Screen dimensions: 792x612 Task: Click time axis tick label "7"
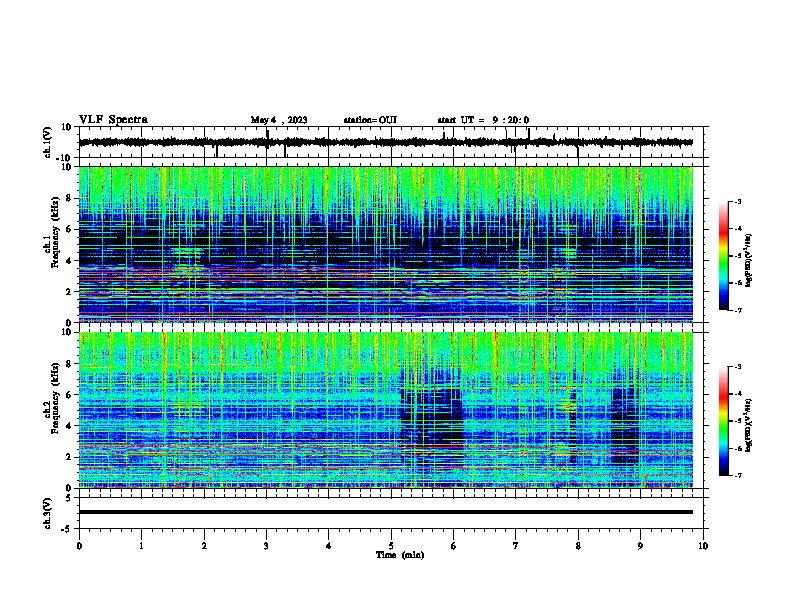pyautogui.click(x=516, y=546)
